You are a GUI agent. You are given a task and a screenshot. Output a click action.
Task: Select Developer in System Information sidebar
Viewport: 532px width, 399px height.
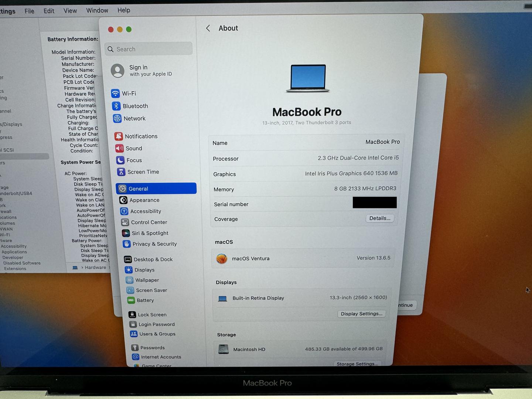click(13, 258)
